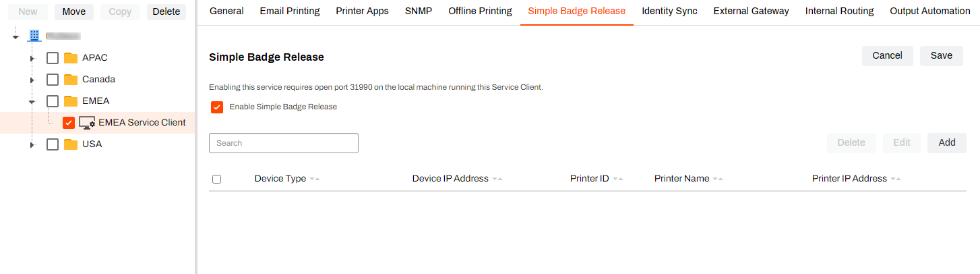980x274 pixels.
Task: Select the Simple Badge Release tab
Action: click(x=577, y=11)
